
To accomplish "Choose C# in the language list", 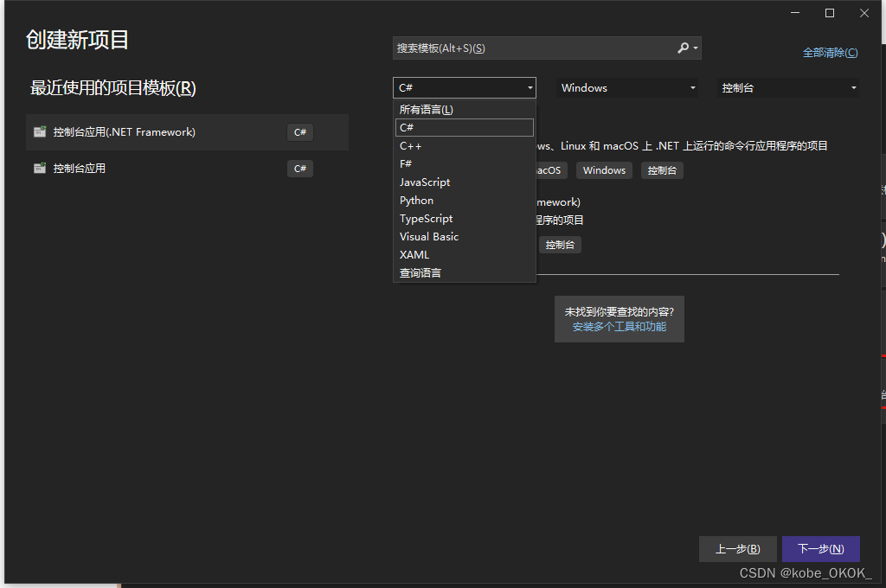I will point(465,128).
